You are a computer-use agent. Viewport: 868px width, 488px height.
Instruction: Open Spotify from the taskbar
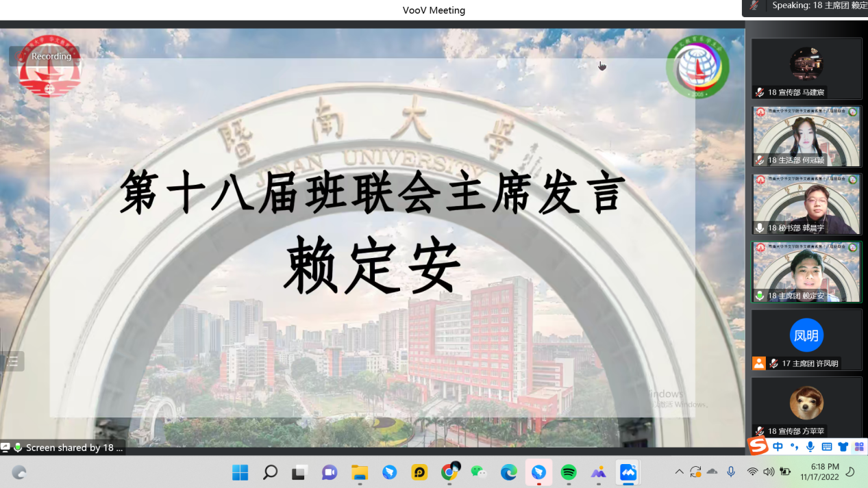[569, 472]
